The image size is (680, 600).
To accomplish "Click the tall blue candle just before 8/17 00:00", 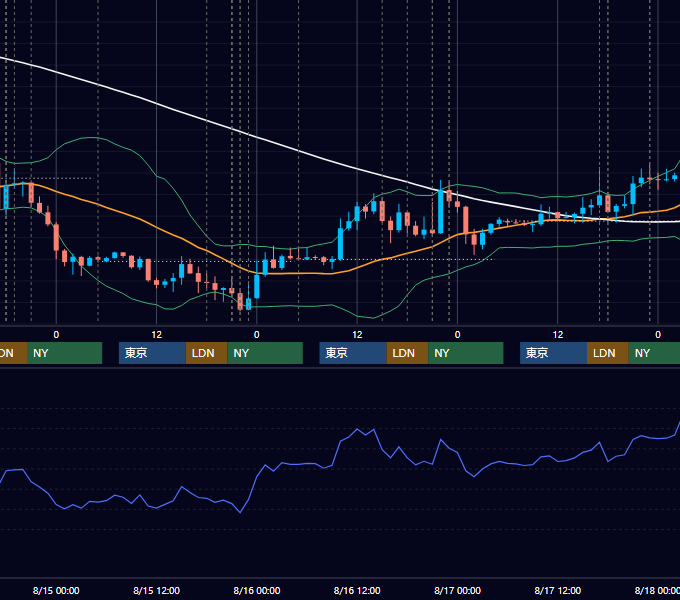I will [441, 212].
